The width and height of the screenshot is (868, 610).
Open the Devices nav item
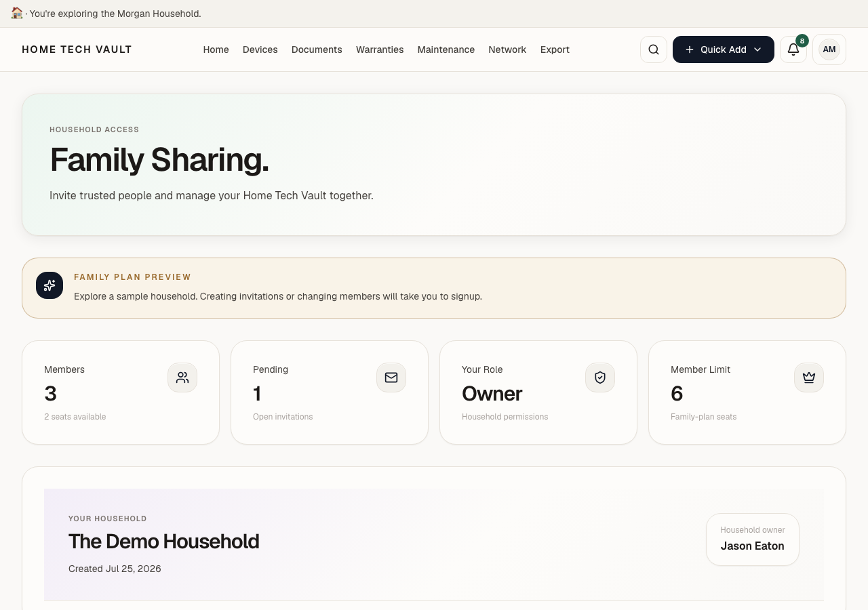(260, 49)
